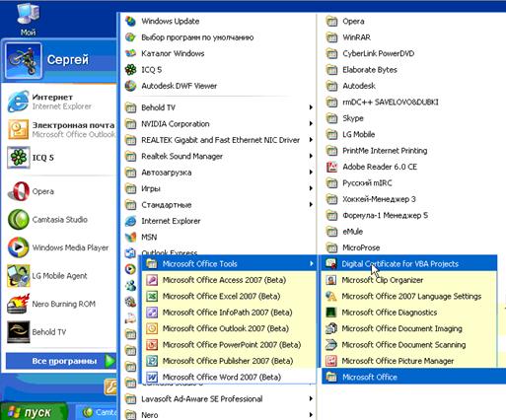This screenshot has height=420, width=506.
Task: Expand the Автозагрузка submenu arrow
Action: tap(311, 173)
